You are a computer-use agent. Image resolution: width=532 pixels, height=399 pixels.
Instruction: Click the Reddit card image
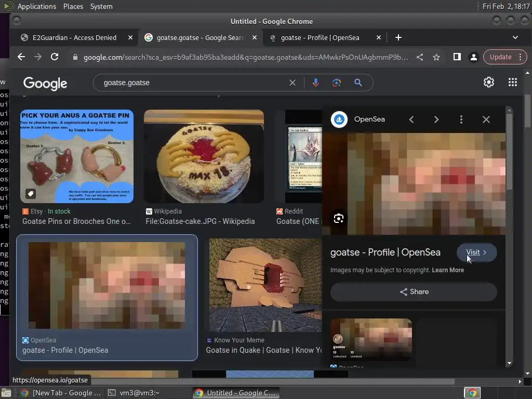[x=303, y=156]
